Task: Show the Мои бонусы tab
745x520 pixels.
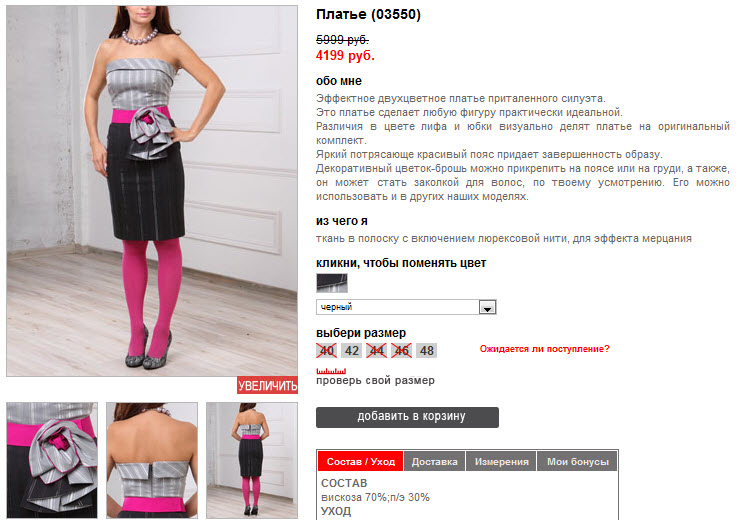Action: point(577,462)
